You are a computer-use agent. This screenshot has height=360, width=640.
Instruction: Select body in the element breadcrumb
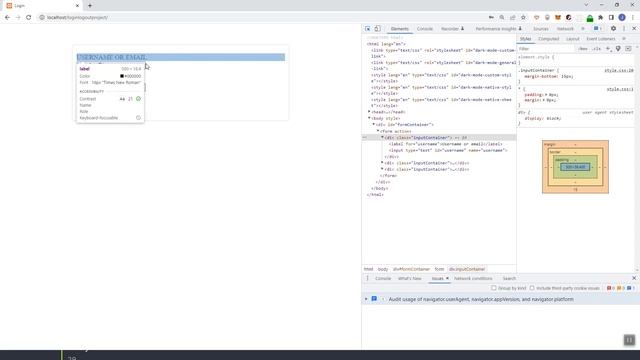click(383, 269)
